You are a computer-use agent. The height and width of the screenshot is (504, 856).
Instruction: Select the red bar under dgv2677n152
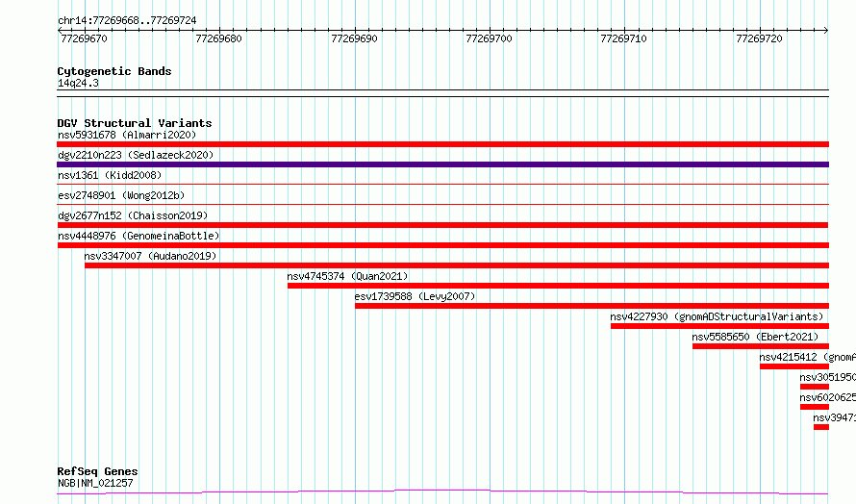click(x=442, y=225)
